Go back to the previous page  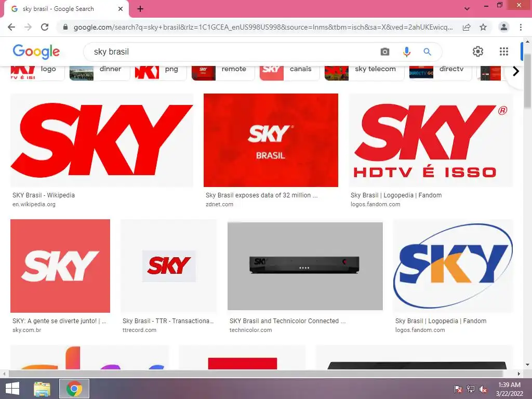coord(11,27)
